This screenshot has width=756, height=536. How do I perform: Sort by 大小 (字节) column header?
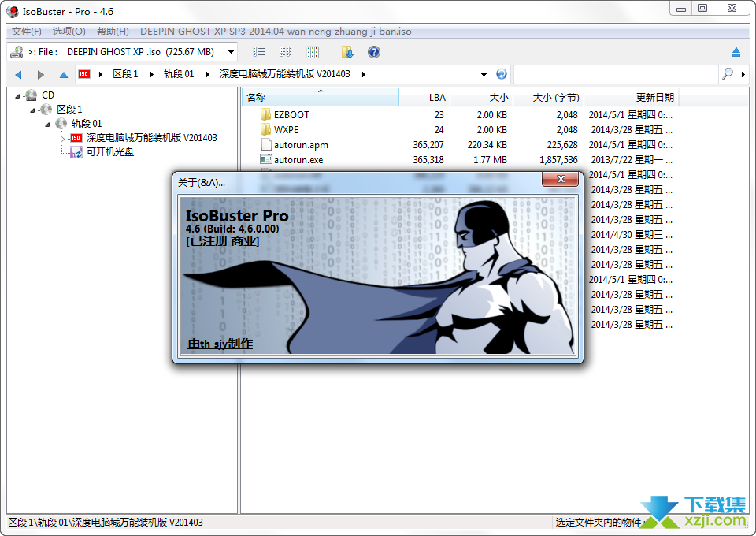point(548,98)
